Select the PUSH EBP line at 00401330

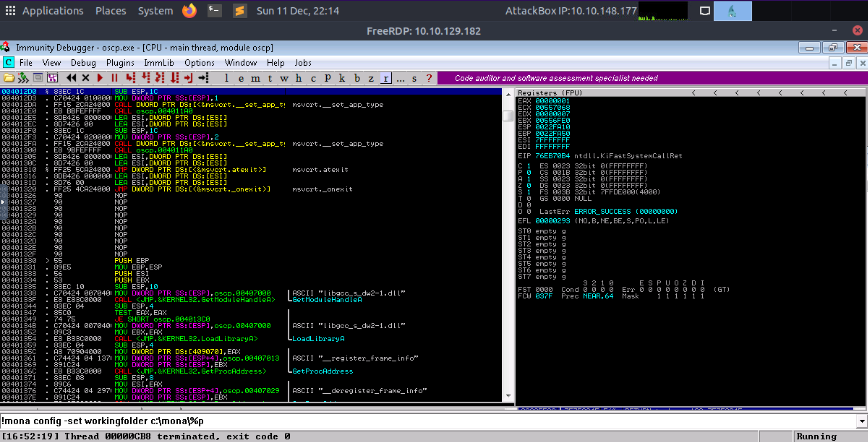251,261
